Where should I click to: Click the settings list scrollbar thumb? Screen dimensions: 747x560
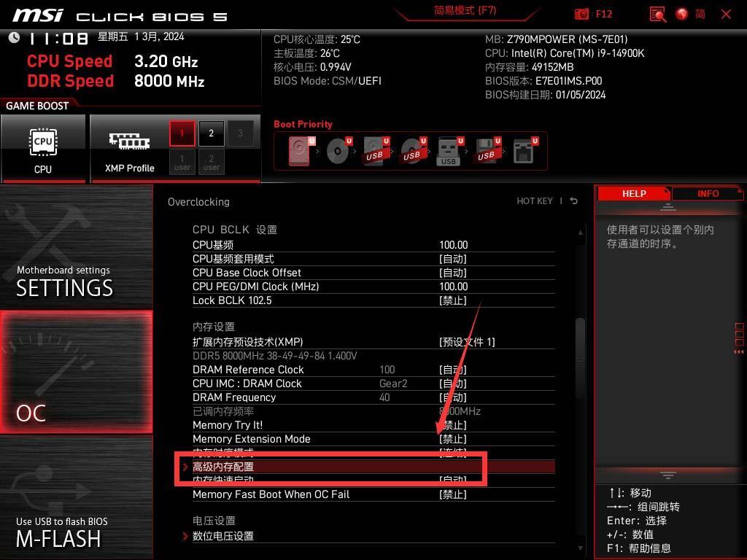[580, 358]
